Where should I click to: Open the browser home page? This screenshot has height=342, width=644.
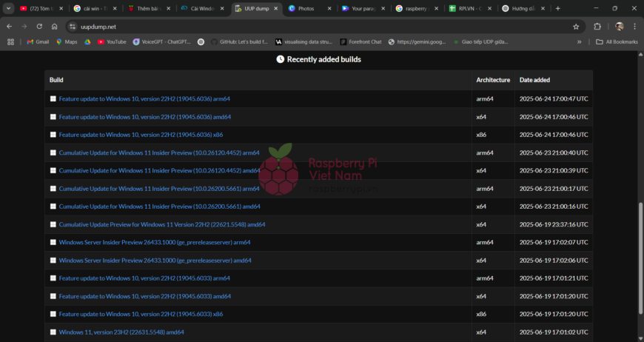[54, 26]
